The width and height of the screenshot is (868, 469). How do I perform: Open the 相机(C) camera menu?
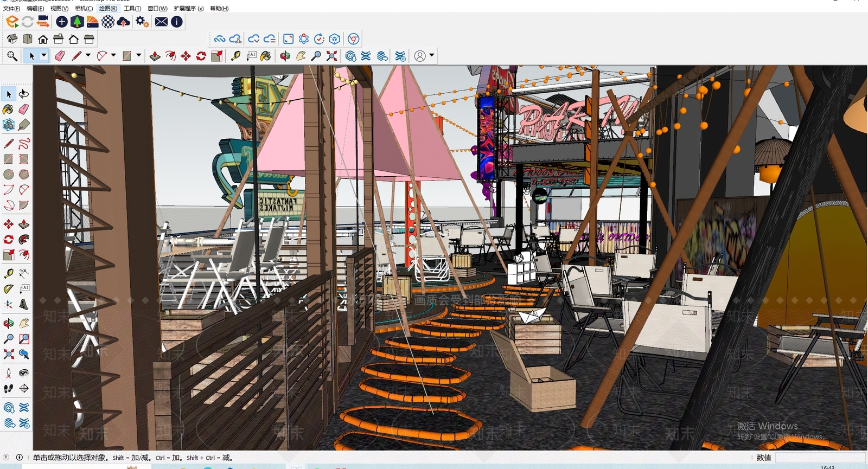coord(84,8)
